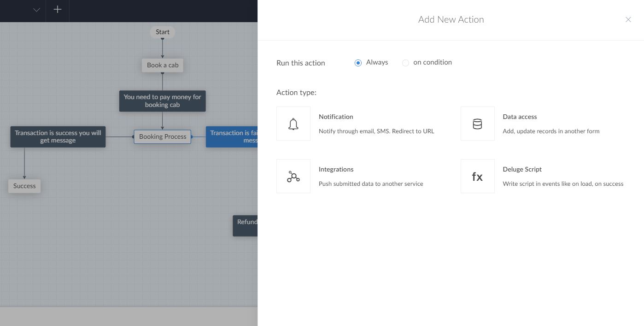Open the Integrations action card
This screenshot has height=326, width=644.
pyautogui.click(x=336, y=169)
